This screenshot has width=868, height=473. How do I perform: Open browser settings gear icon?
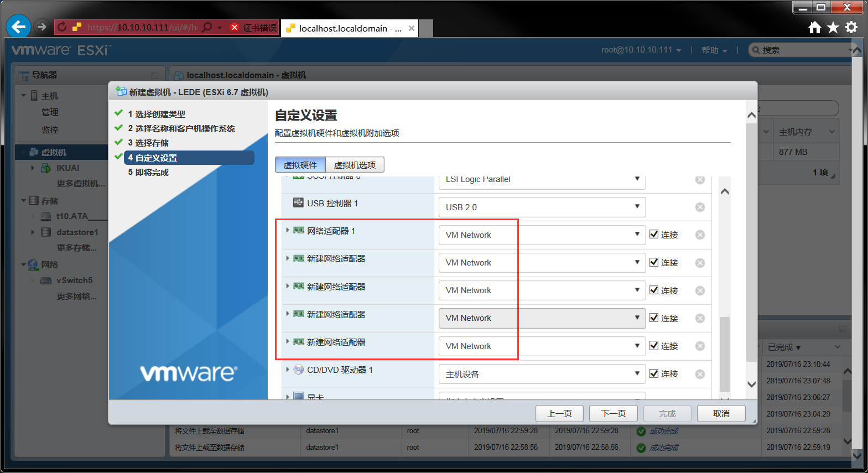tap(851, 27)
